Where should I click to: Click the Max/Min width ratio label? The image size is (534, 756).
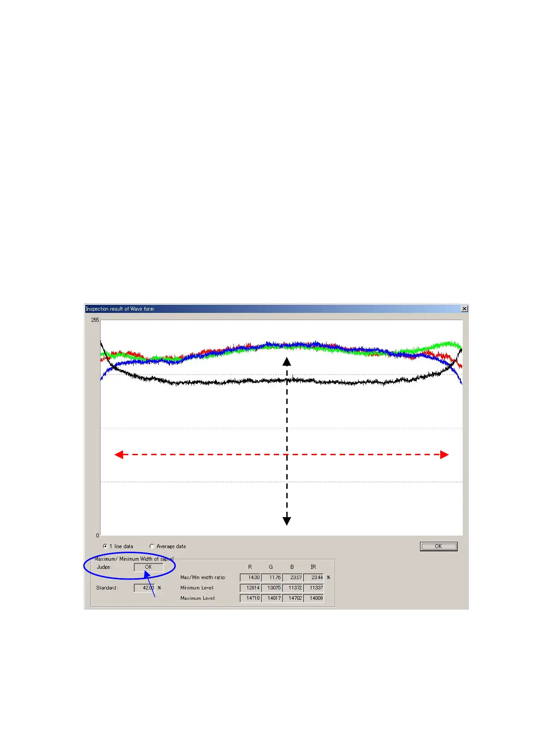point(203,577)
